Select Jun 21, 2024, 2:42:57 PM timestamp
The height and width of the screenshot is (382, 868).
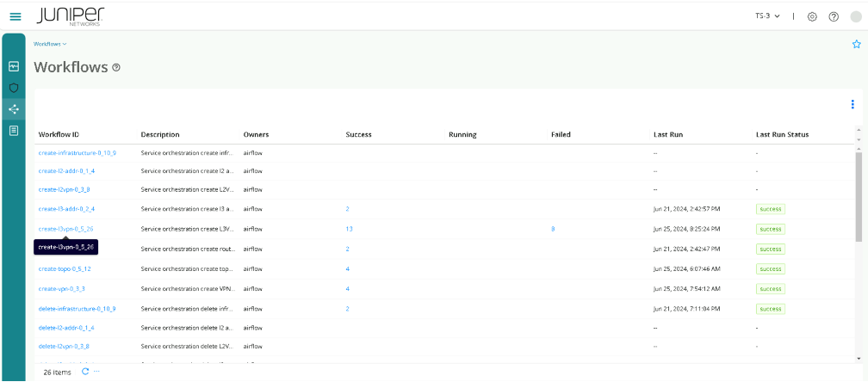[x=686, y=209]
